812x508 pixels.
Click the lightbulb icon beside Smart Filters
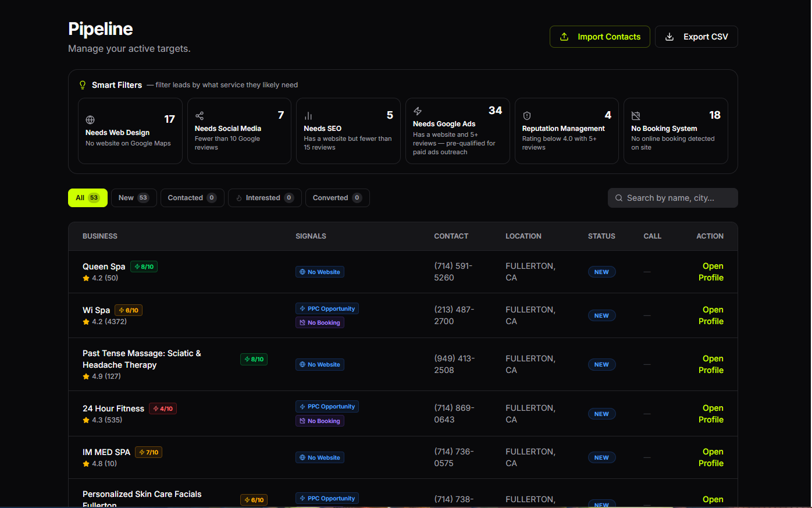click(x=83, y=85)
